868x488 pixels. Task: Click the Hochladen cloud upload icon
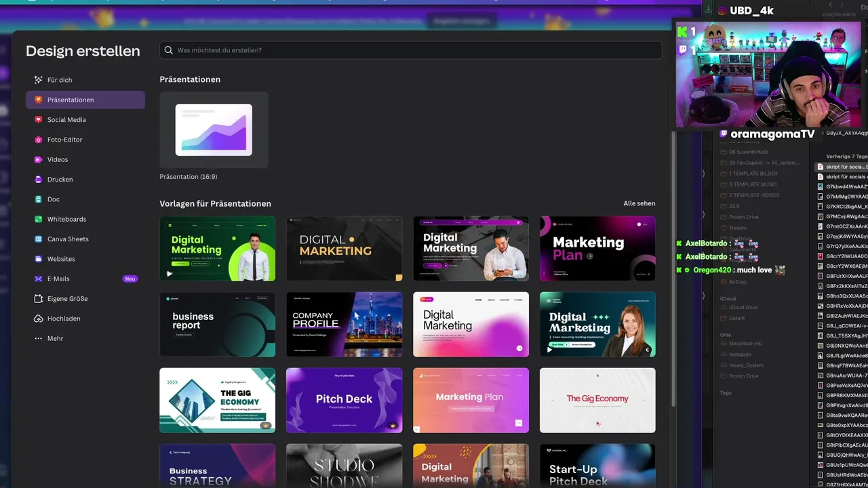pyautogui.click(x=38, y=319)
